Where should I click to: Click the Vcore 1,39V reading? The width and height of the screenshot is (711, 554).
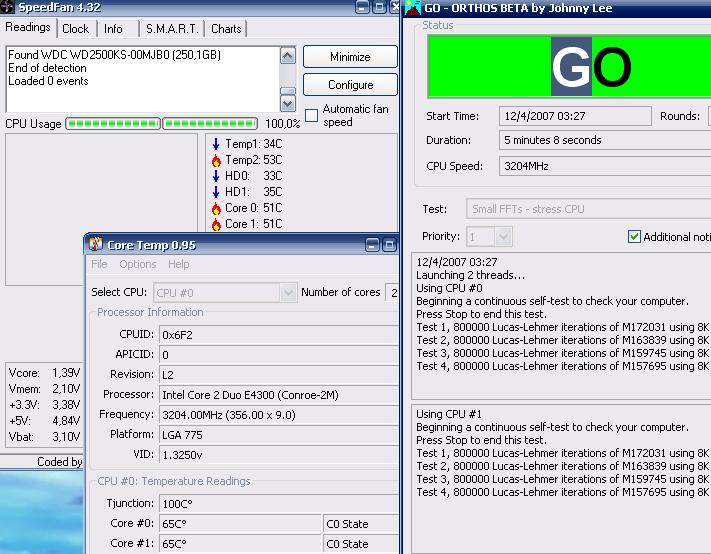click(44, 373)
